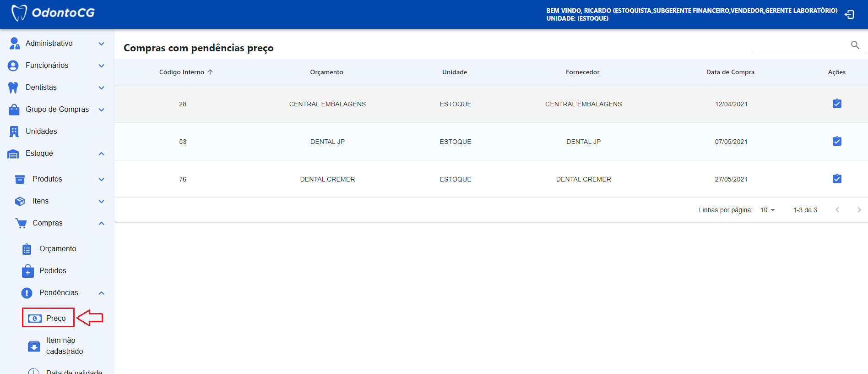The height and width of the screenshot is (374, 868).
Task: Open action icon for DENTAL CREMER row
Action: (836, 179)
